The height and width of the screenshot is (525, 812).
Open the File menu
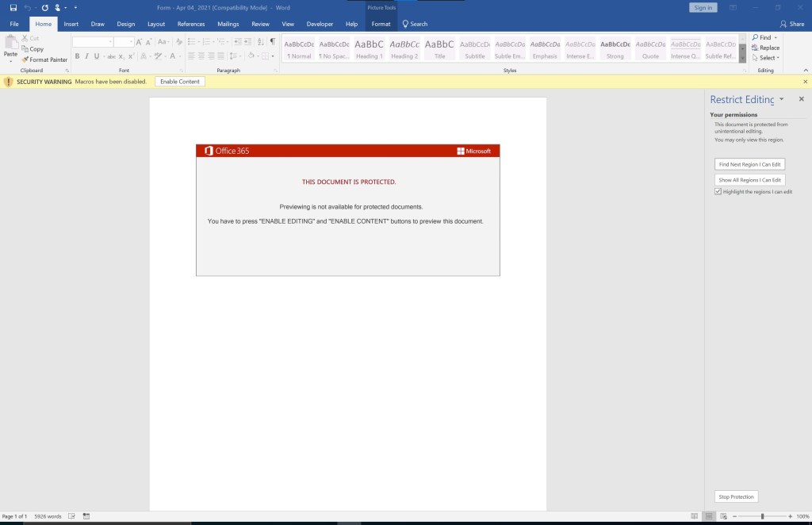tap(14, 24)
